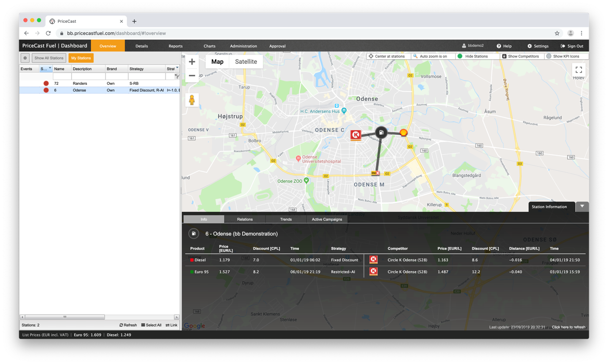Image resolution: width=608 pixels, height=364 pixels.
Task: Switch to Map view type
Action: pos(217,62)
